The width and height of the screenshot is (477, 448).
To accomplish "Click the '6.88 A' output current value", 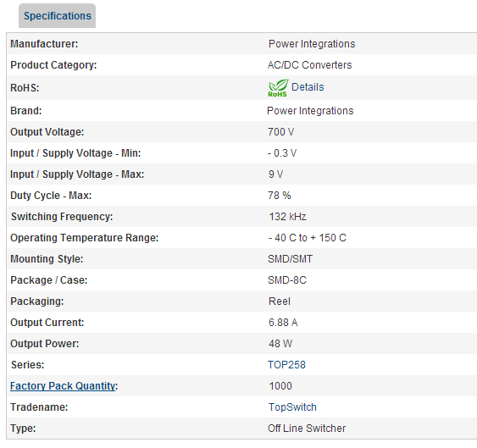I will (x=283, y=323).
